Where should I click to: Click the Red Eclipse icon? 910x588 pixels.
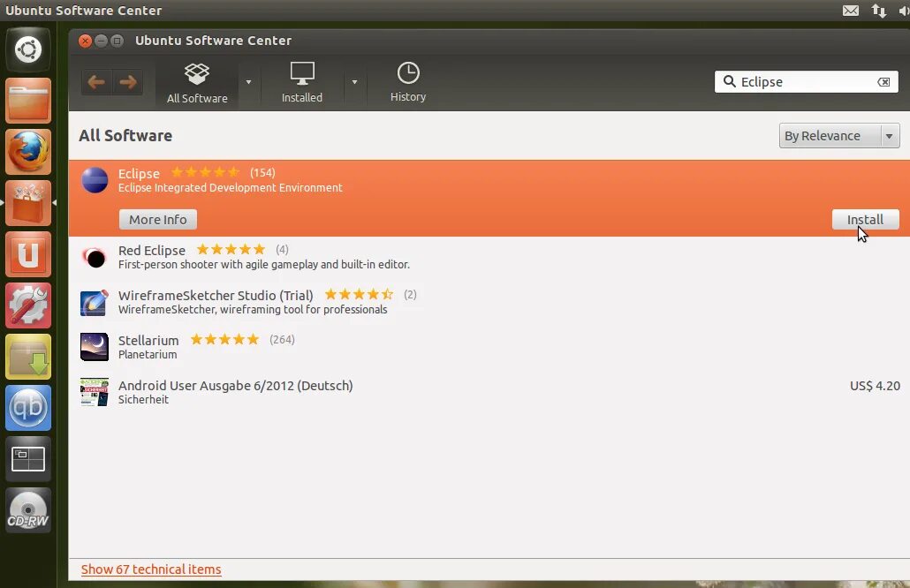click(x=95, y=257)
